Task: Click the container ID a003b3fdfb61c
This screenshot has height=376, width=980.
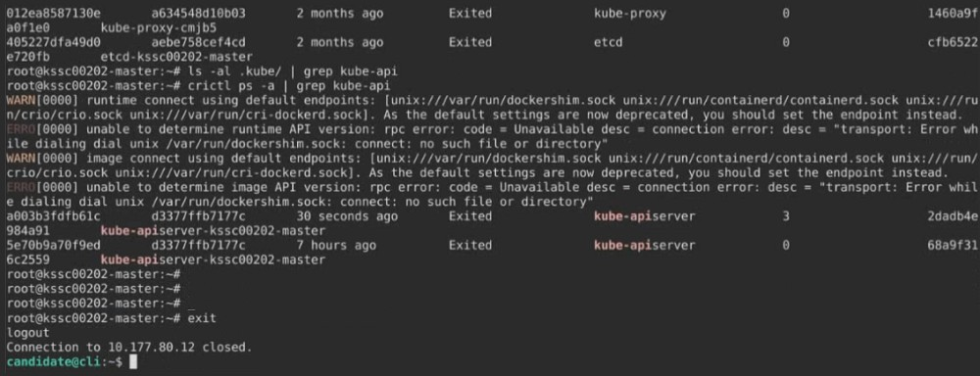Action: click(x=53, y=216)
